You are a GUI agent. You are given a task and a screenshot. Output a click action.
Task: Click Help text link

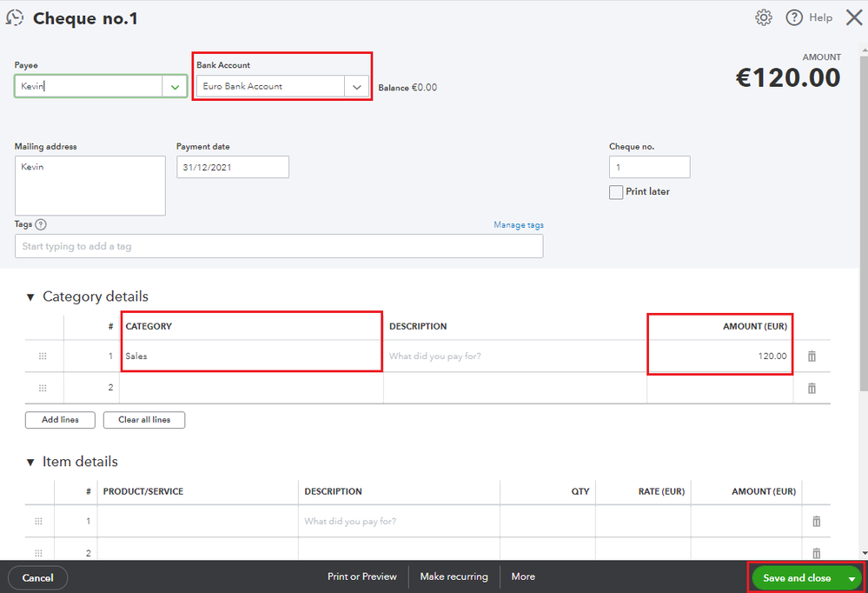click(x=820, y=17)
